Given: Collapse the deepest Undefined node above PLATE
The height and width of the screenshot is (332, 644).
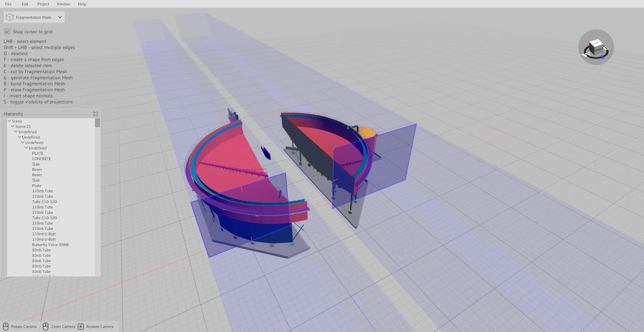Looking at the screenshot, I should 26,148.
